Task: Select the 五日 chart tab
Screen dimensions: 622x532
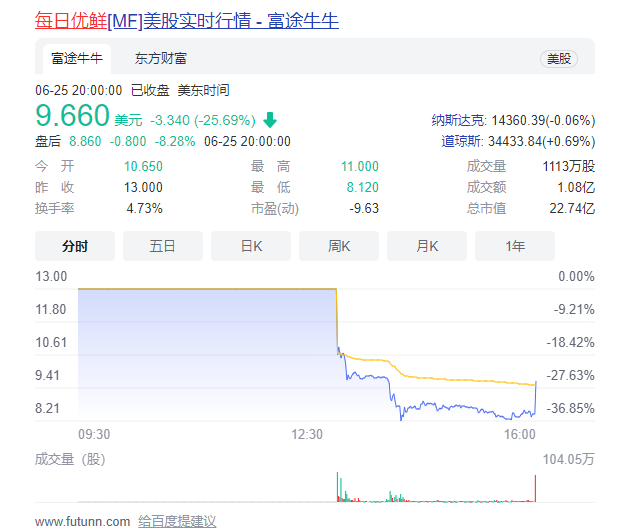Action: (163, 246)
